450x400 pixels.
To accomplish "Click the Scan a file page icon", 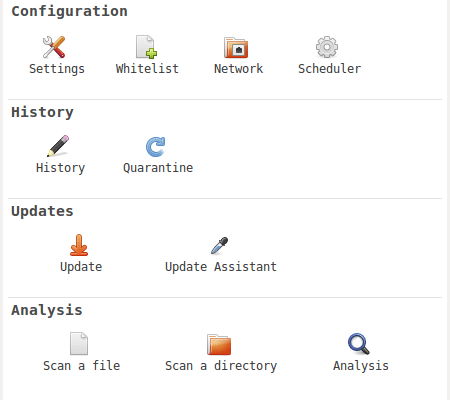I will click(79, 343).
